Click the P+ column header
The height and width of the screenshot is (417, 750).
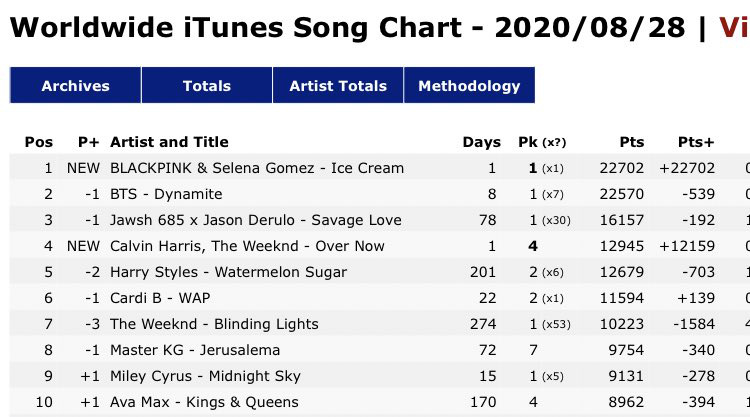tap(88, 142)
